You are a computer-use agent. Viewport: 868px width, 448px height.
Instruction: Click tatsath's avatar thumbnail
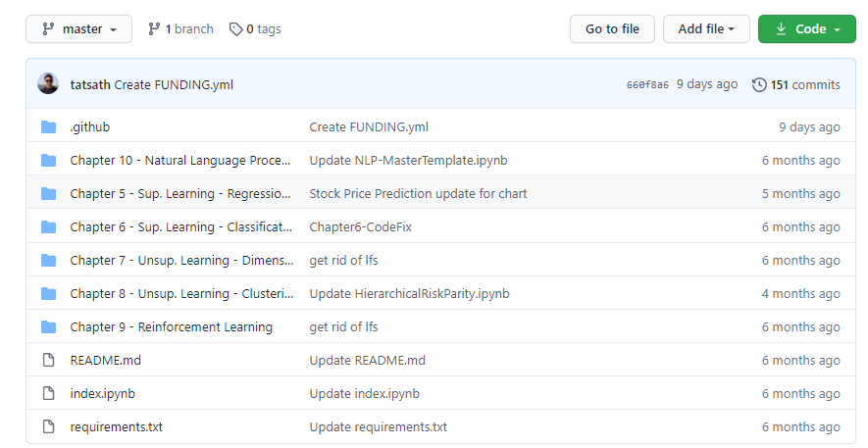click(x=48, y=84)
